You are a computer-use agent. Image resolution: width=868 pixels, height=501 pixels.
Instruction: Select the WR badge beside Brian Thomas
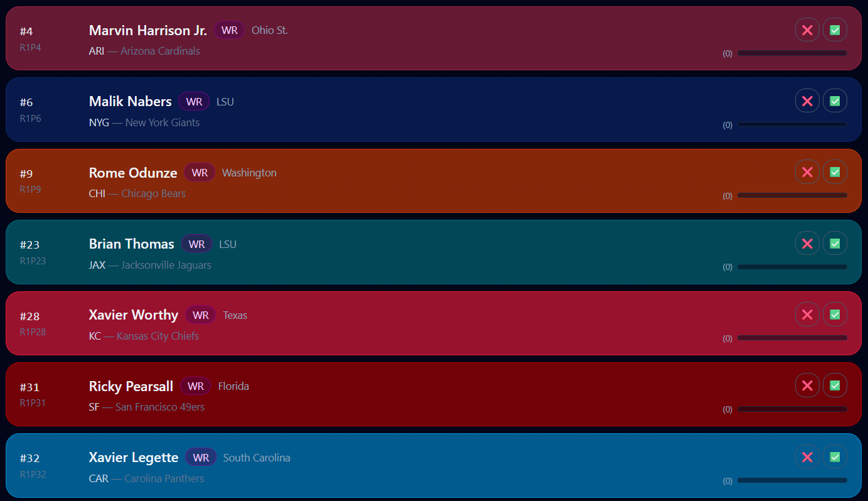pos(197,244)
